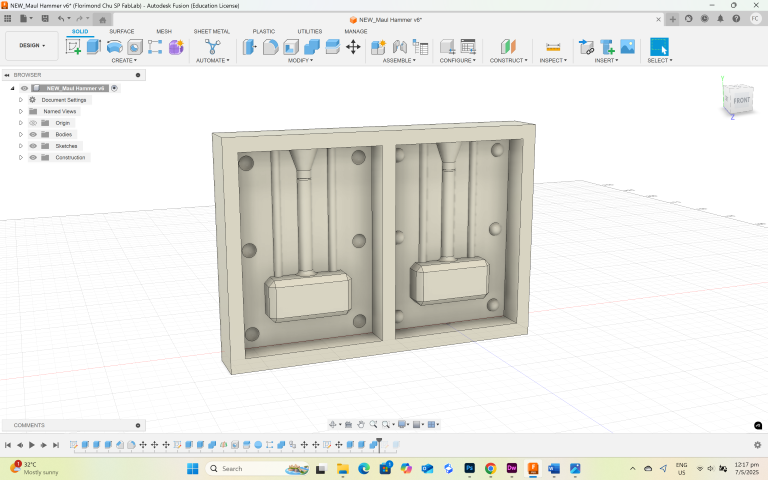Open the CONSTRUCT dropdown menu
This screenshot has width=768, height=480.
[508, 61]
